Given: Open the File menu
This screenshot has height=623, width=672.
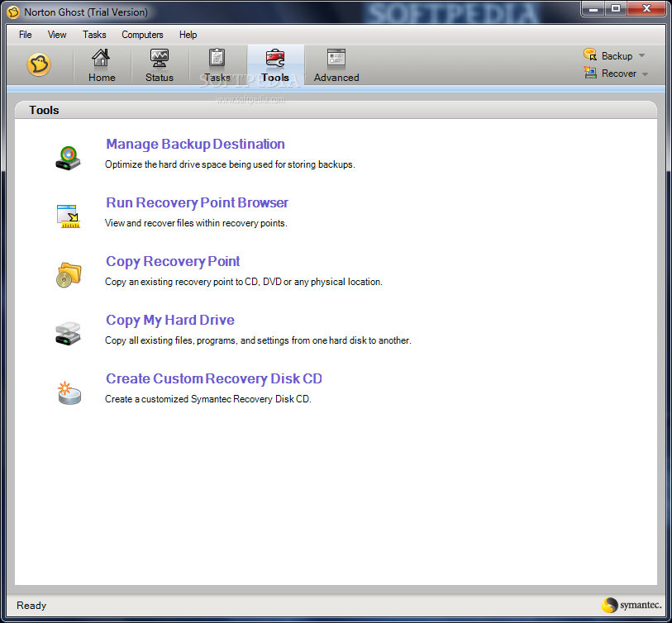Looking at the screenshot, I should [x=26, y=35].
